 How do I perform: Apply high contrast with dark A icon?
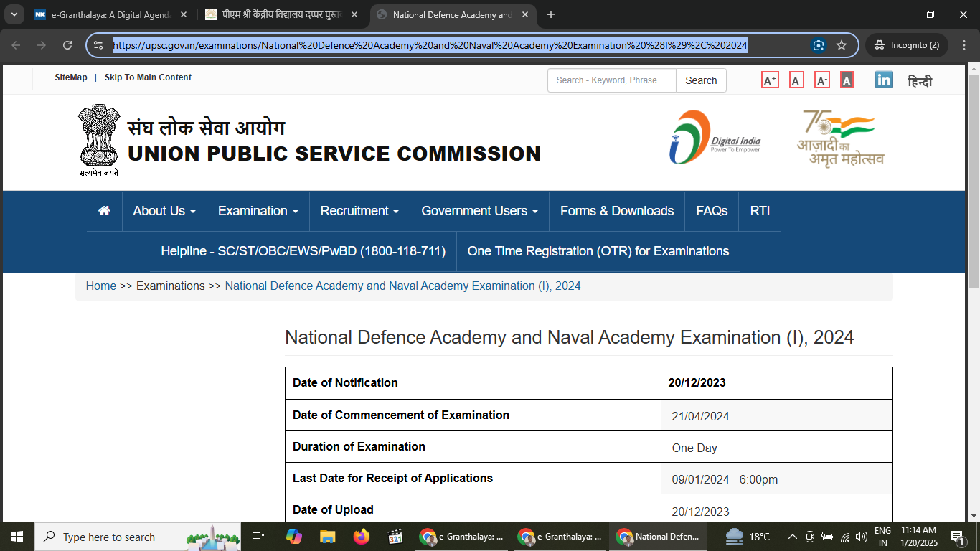click(x=847, y=80)
